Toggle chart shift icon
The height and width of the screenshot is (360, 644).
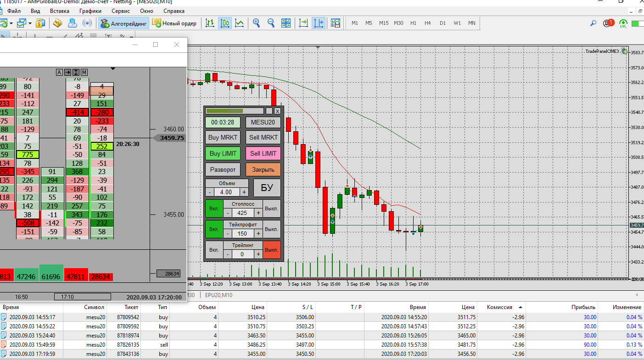point(318,23)
